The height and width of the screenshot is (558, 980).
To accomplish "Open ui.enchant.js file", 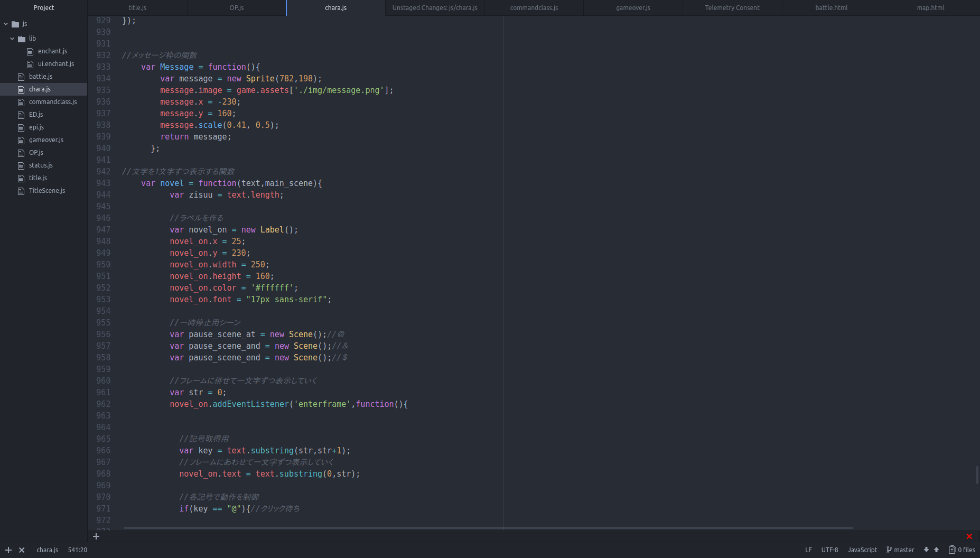I will click(x=56, y=64).
